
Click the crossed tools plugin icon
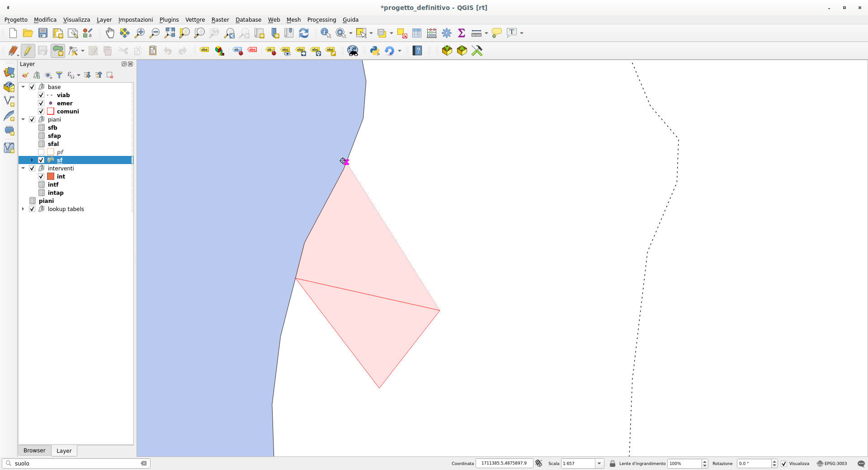coord(477,51)
